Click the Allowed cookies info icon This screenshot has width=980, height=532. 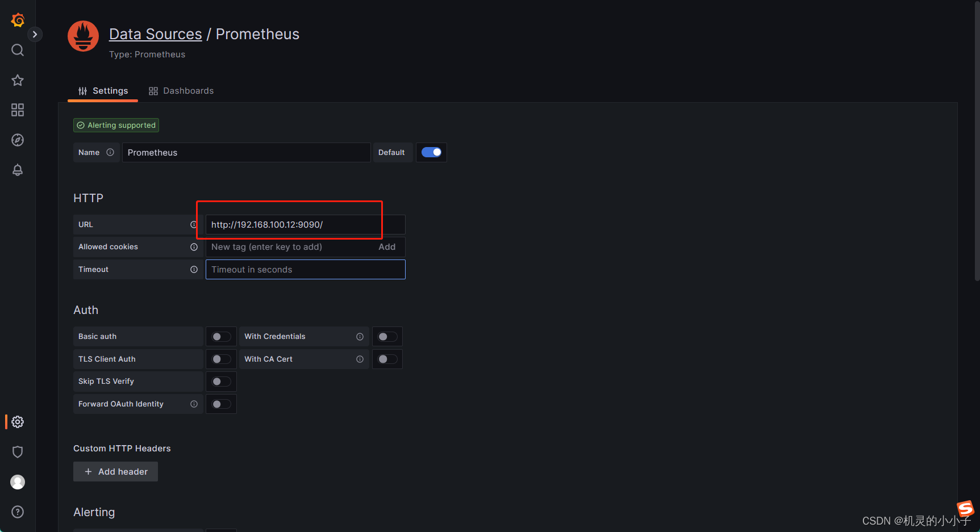point(194,247)
